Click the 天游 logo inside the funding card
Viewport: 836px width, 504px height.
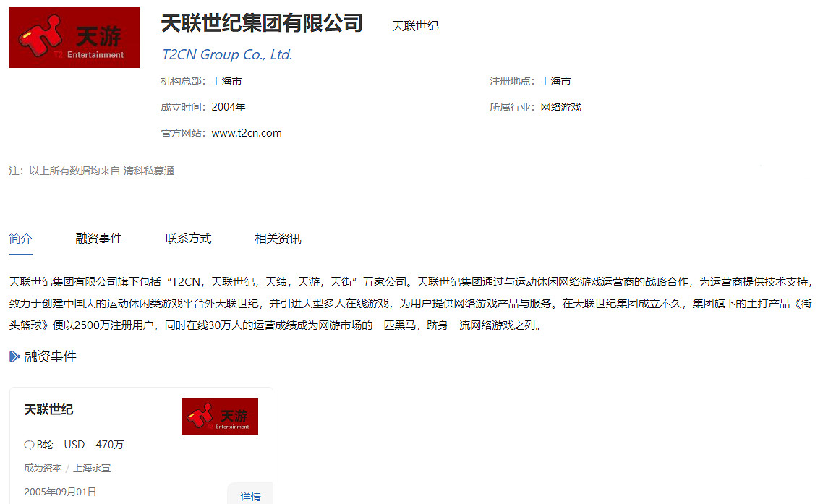219,417
